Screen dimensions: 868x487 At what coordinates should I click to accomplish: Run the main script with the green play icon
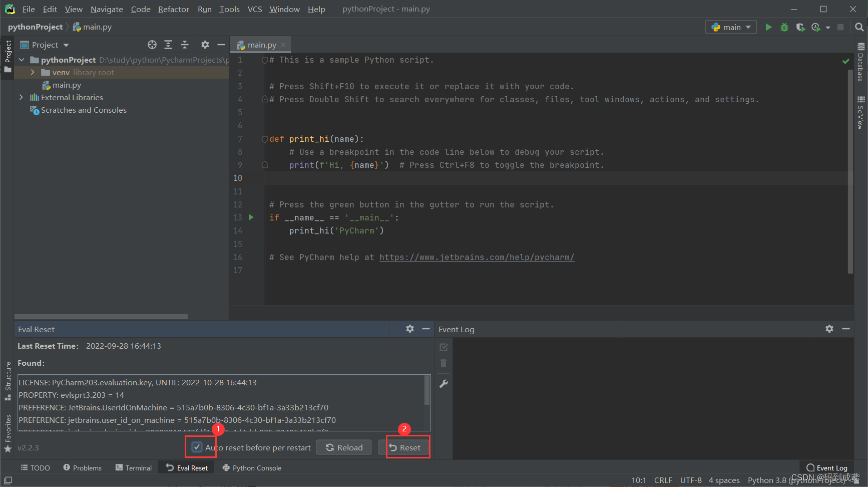click(768, 27)
